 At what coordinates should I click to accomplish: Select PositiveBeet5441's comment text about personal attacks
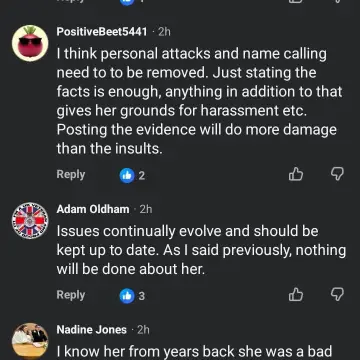tap(199, 101)
